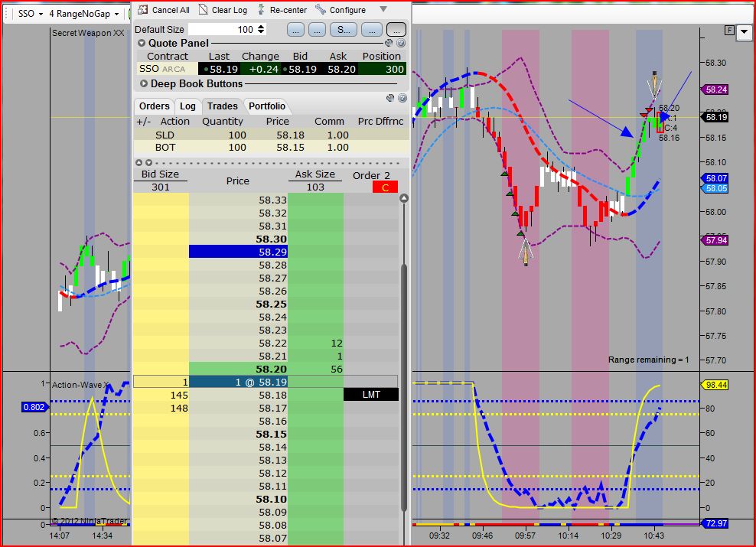Click the orders panel help icon
Viewport: 756px width, 547px height.
click(x=402, y=99)
